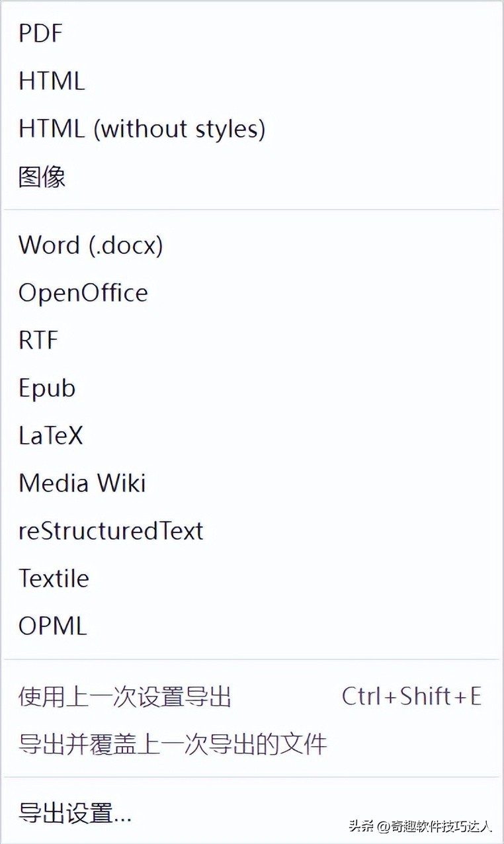The width and height of the screenshot is (504, 844).
Task: Click Word (.docx) export entry
Action: click(91, 245)
